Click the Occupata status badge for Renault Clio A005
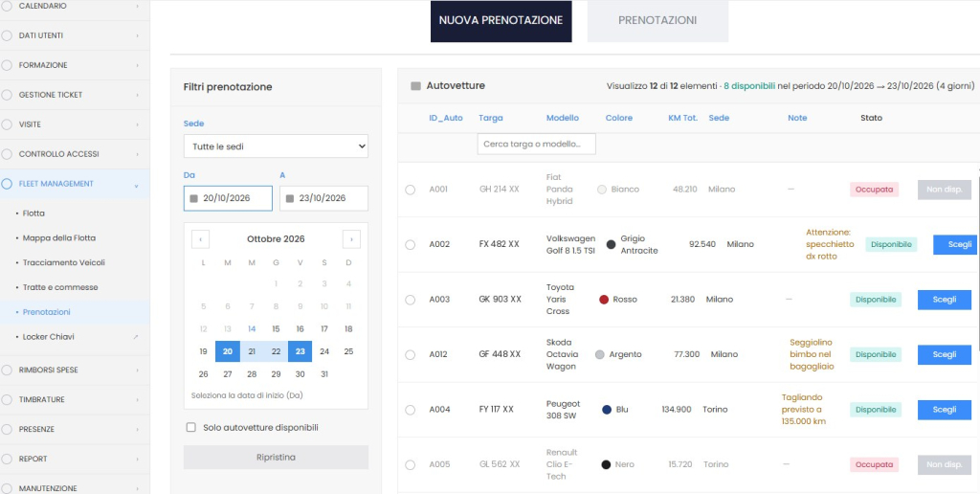980x494 pixels. click(874, 464)
